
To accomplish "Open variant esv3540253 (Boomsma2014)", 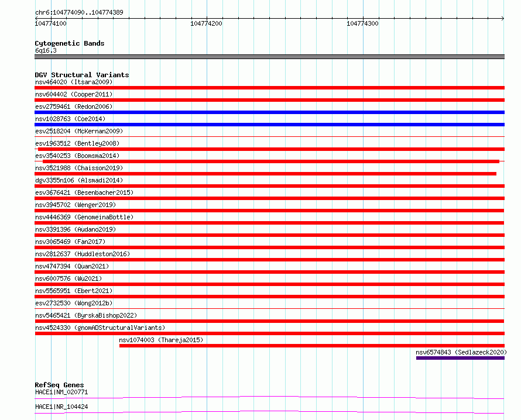I will point(77,156).
